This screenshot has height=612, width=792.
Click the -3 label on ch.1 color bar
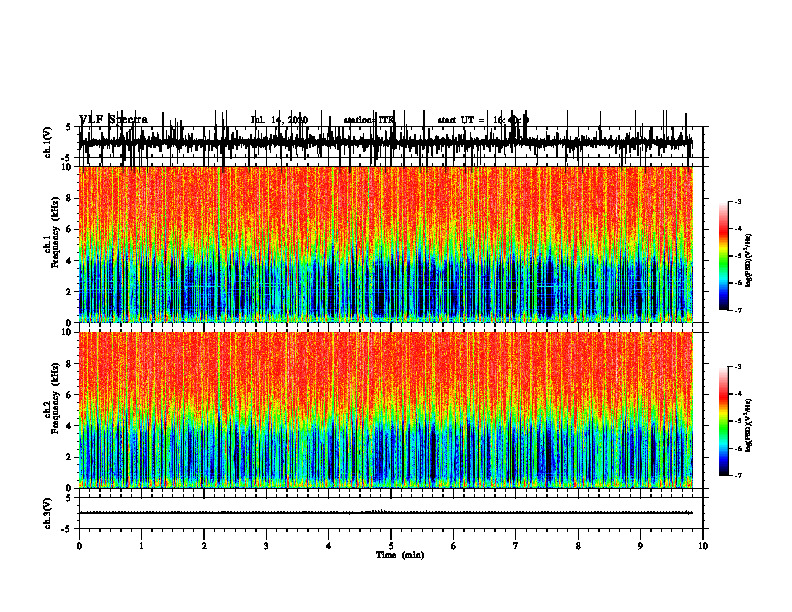pos(737,201)
